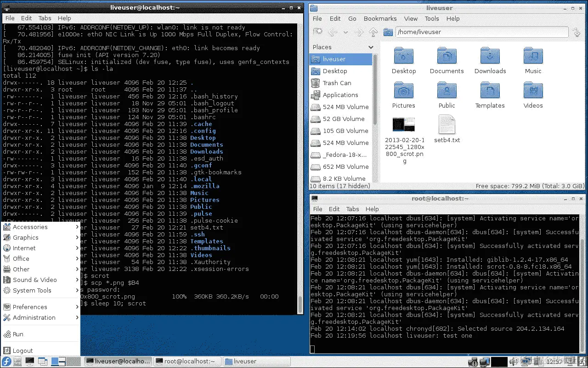The width and height of the screenshot is (588, 368).
Task: Open Go menu in file manager
Action: (352, 18)
